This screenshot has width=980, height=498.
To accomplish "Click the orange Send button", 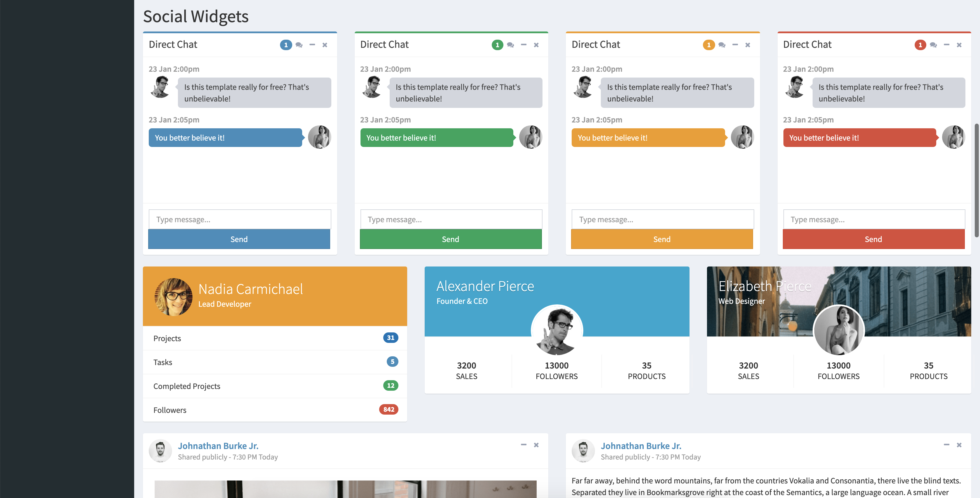I will [662, 239].
